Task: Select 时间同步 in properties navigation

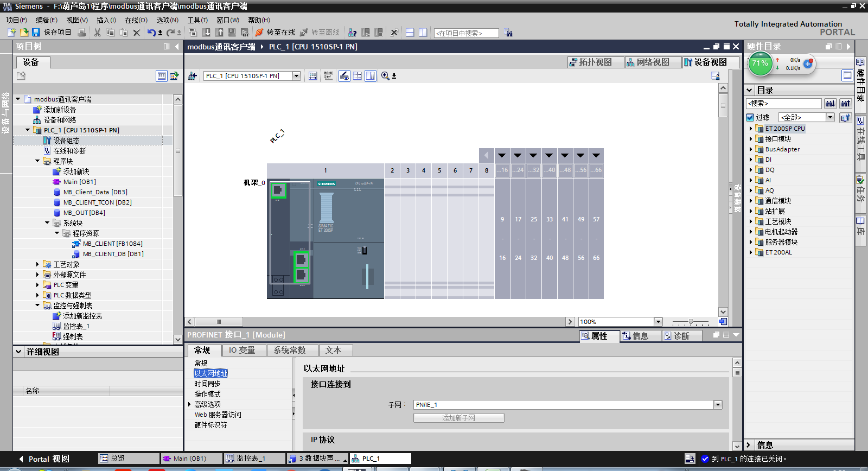Action: click(207, 384)
